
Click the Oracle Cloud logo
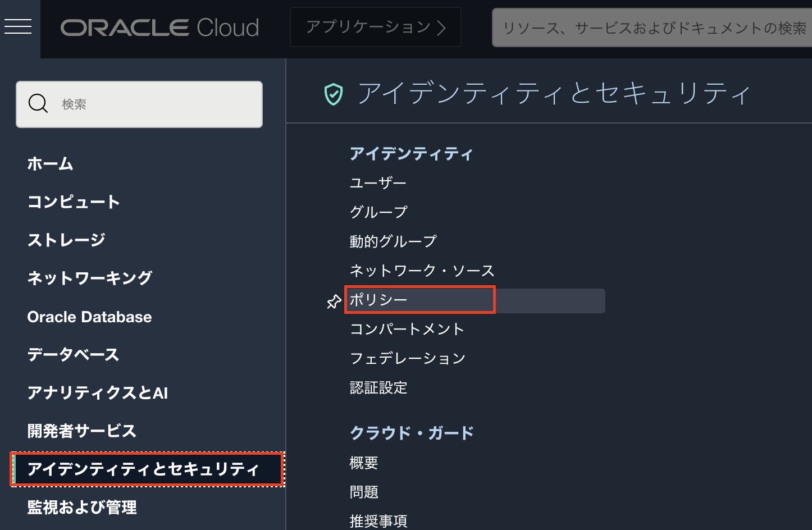pyautogui.click(x=159, y=28)
